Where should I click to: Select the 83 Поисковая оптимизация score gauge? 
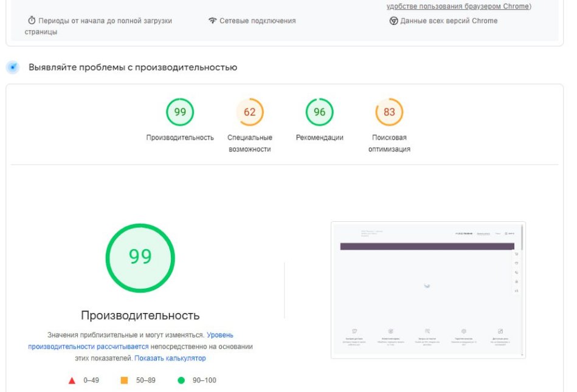[x=389, y=112]
